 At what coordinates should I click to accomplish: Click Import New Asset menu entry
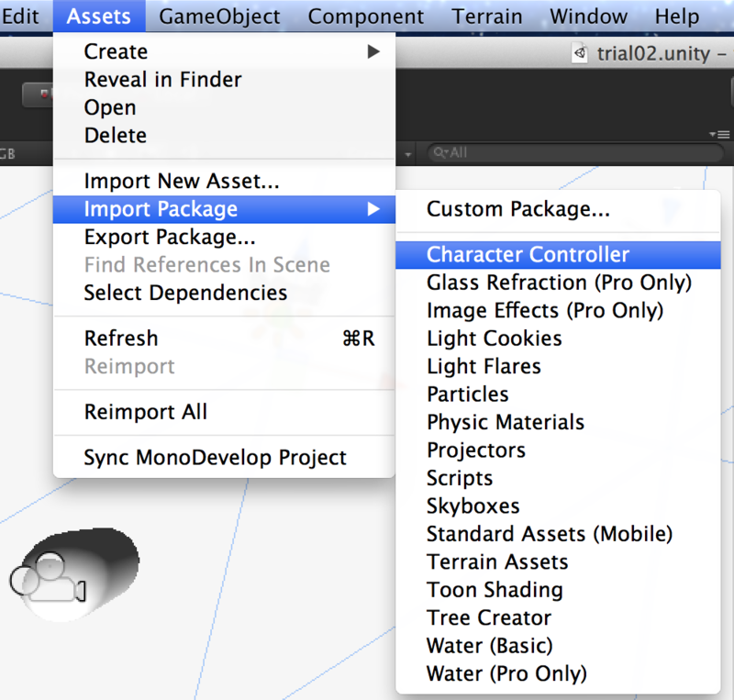click(181, 182)
